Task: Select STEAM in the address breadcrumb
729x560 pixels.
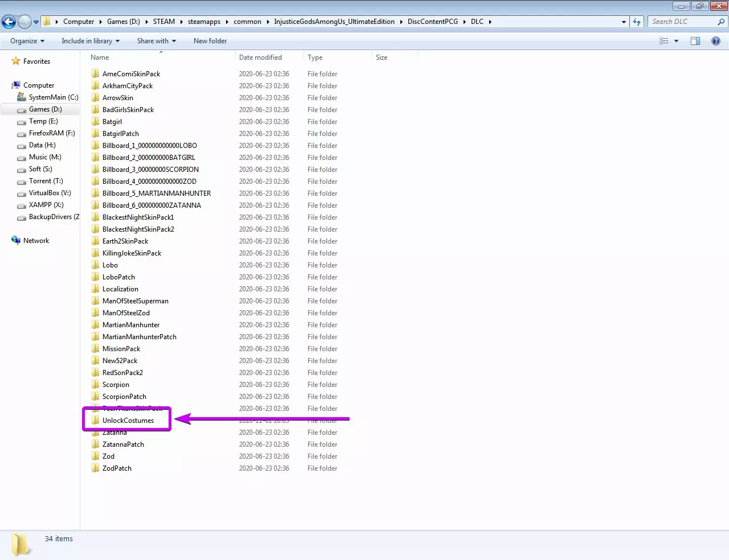Action: click(164, 22)
